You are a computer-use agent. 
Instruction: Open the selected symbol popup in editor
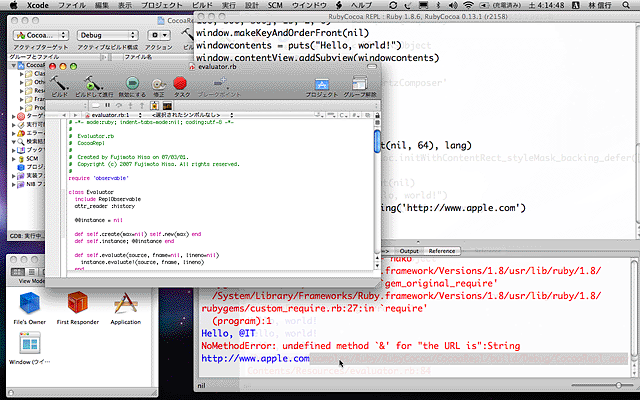pyautogui.click(x=190, y=116)
